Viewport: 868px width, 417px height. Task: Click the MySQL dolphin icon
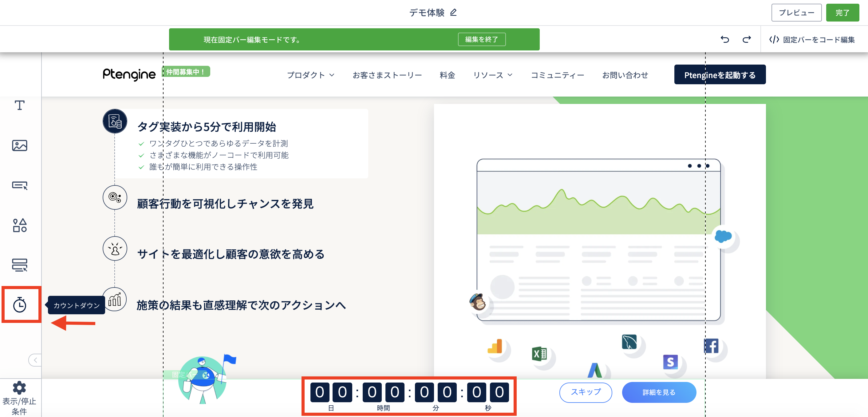pos(629,342)
